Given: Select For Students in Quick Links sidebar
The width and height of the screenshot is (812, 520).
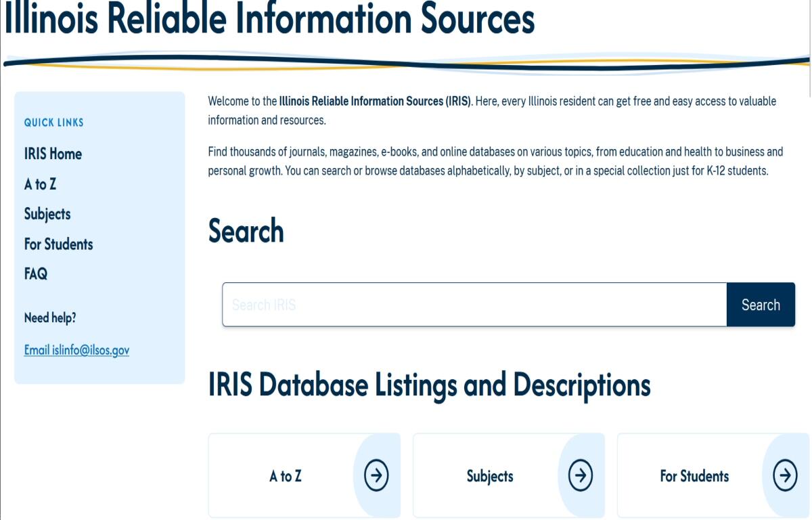Looking at the screenshot, I should click(x=58, y=244).
